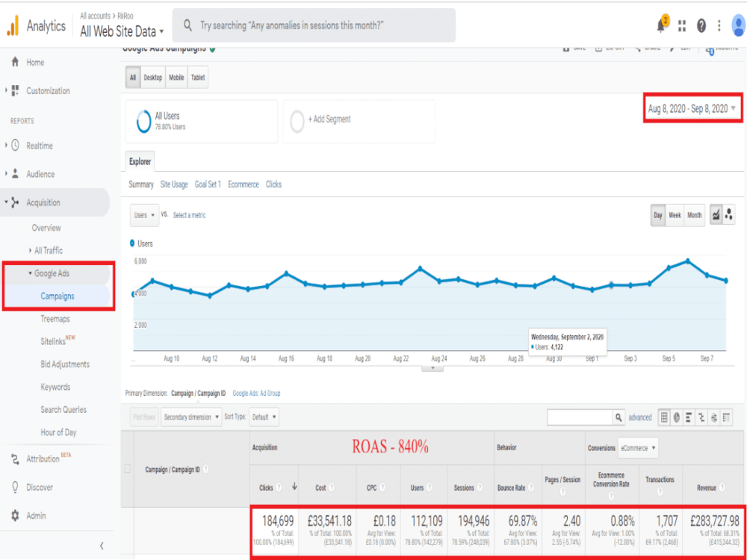Select the Desktop device filter
747x560 pixels.
click(153, 78)
